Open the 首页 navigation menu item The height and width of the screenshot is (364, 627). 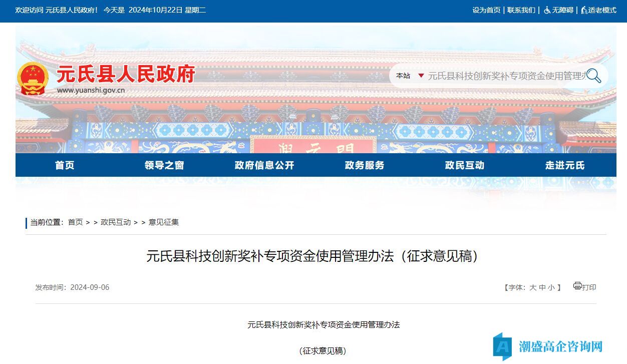pos(65,165)
